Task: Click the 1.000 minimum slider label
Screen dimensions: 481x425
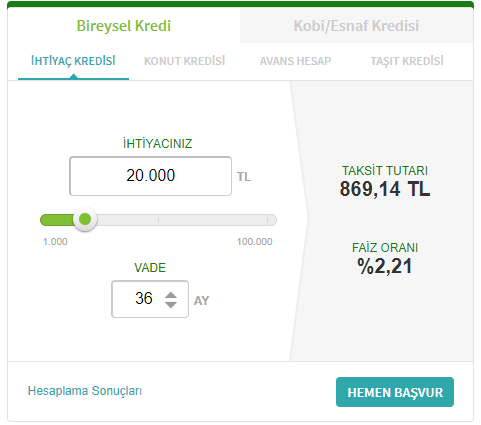Action: [x=55, y=241]
